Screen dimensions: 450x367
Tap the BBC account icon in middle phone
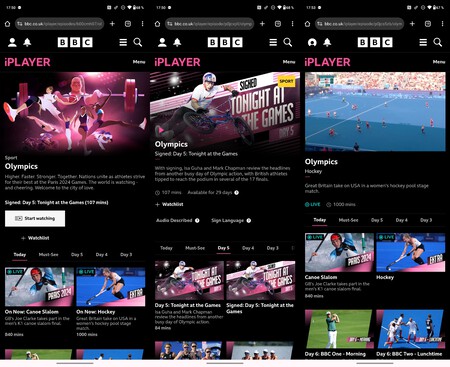(x=162, y=42)
